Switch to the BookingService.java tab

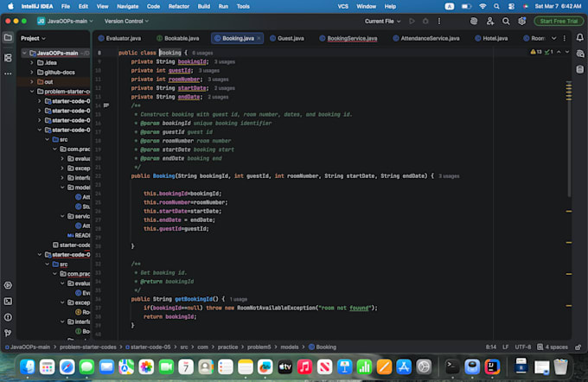[x=348, y=38]
